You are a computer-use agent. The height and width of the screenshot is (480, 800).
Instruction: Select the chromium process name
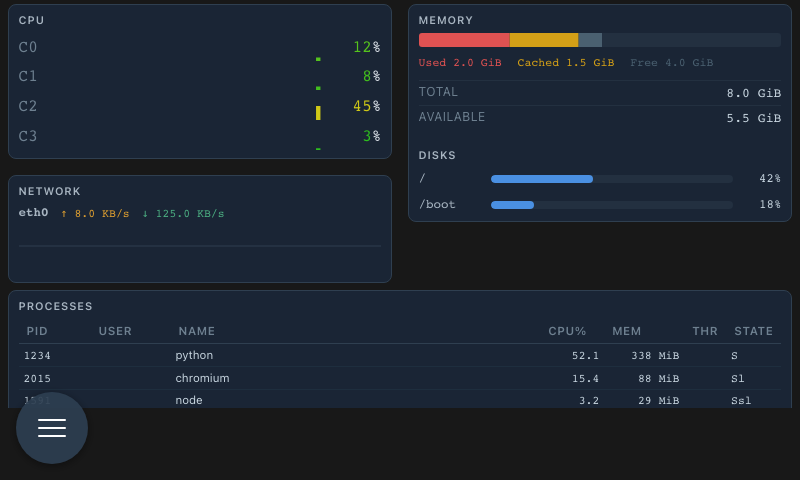pyautogui.click(x=202, y=378)
